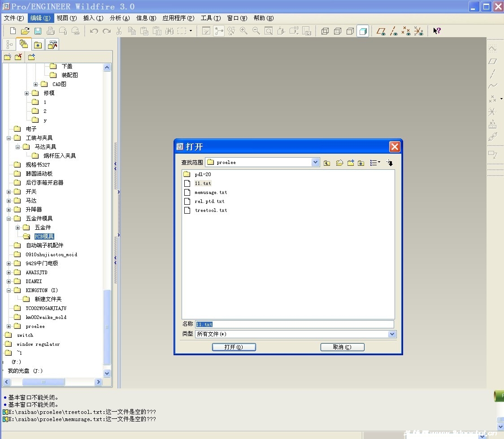The width and height of the screenshot is (504, 439).
Task: Open the file type dropdown arrow
Action: tap(392, 334)
